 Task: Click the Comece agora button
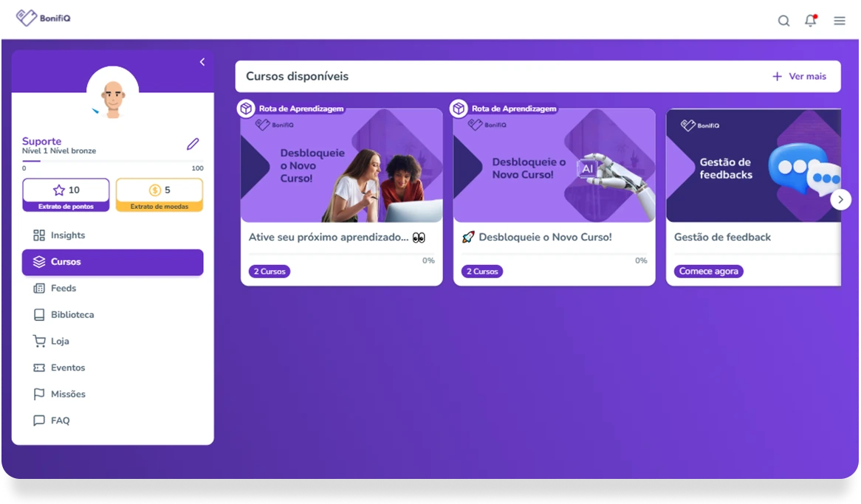coord(708,272)
